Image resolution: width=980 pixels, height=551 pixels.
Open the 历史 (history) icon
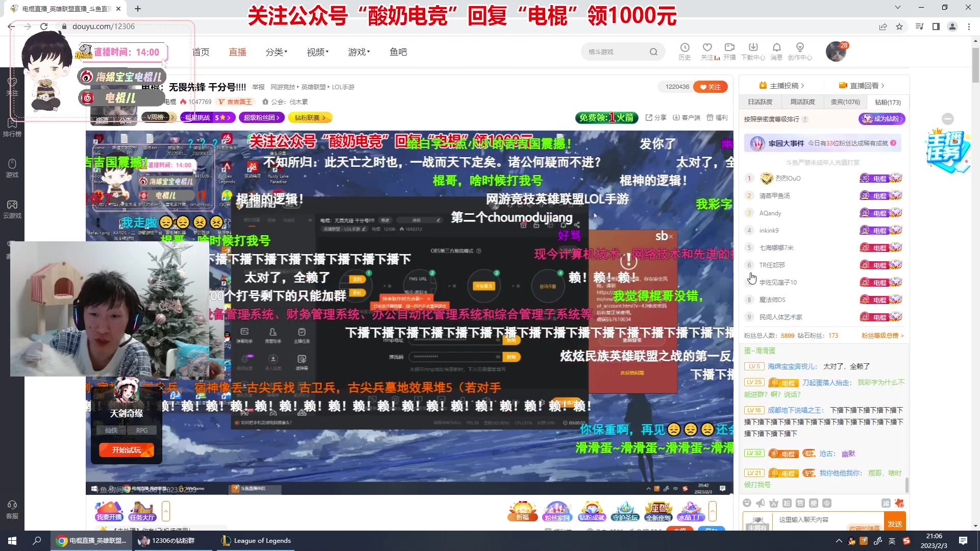(x=684, y=52)
